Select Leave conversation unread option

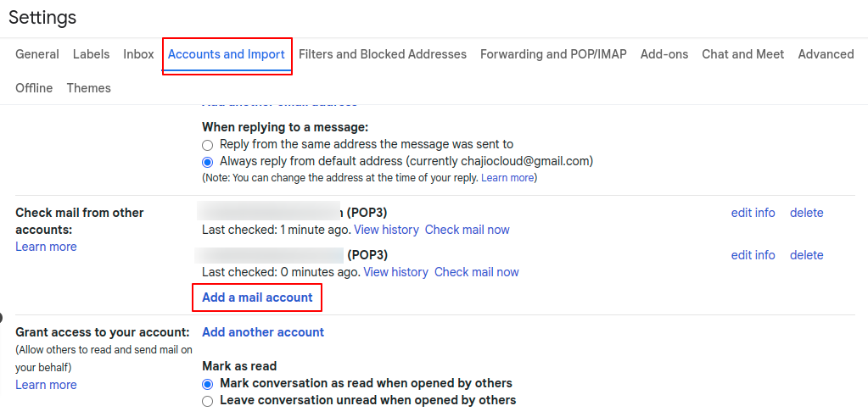208,401
